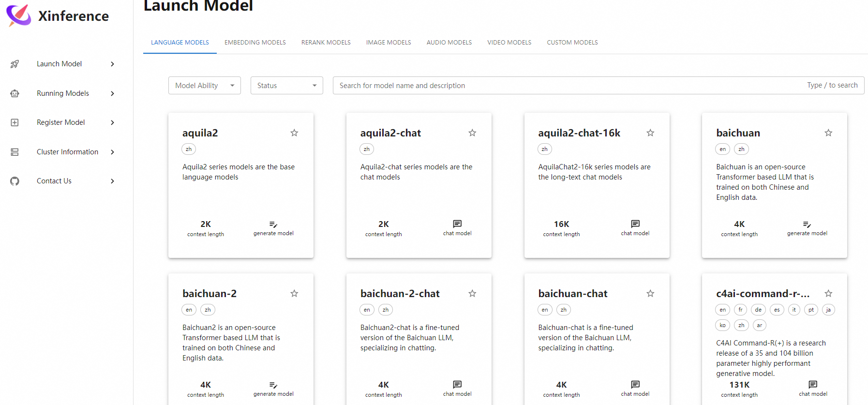Toggle favorite star on aquila2-chat-16k

click(650, 133)
